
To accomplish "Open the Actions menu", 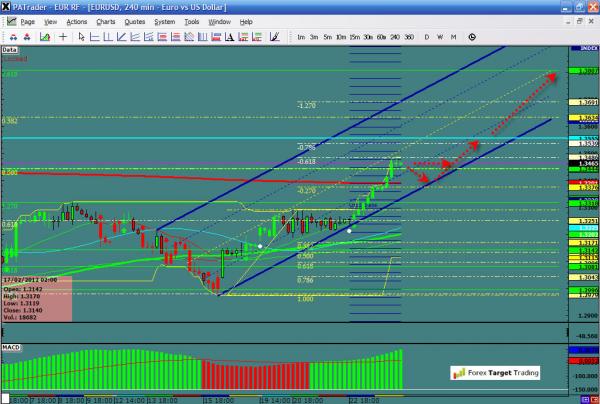I will coord(77,21).
